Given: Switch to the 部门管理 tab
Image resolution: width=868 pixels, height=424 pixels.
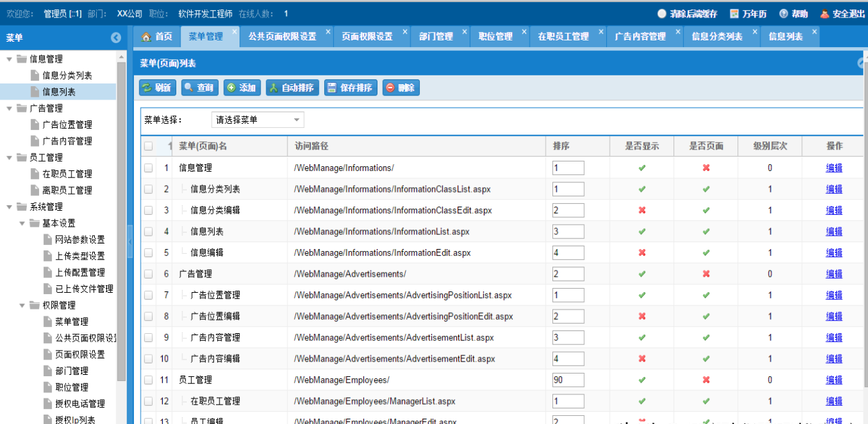Looking at the screenshot, I should point(435,37).
